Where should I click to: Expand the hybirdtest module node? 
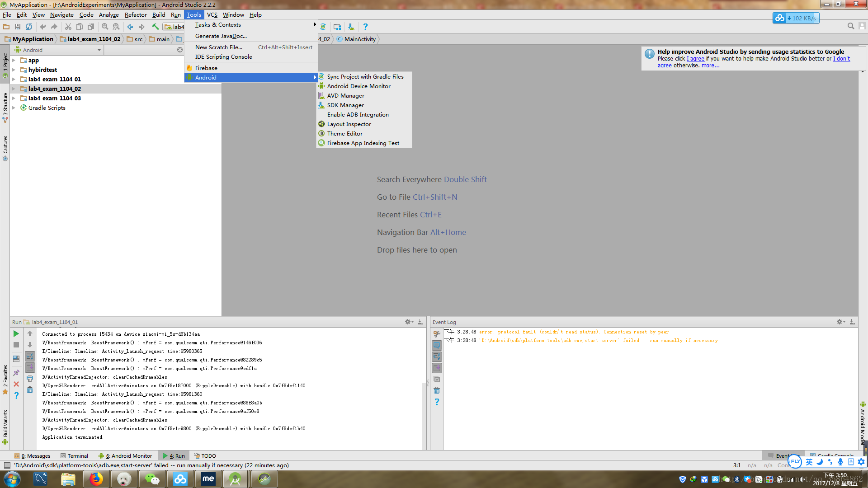14,70
